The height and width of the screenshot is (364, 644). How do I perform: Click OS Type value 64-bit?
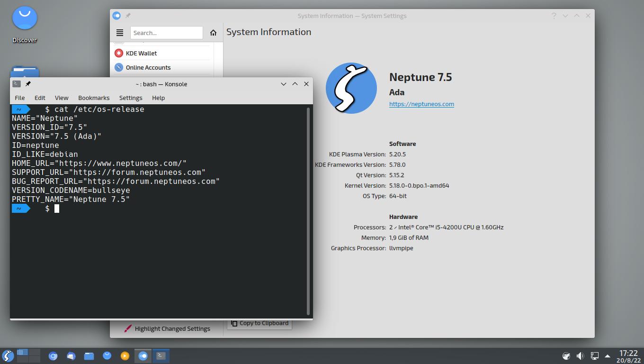[x=398, y=196]
